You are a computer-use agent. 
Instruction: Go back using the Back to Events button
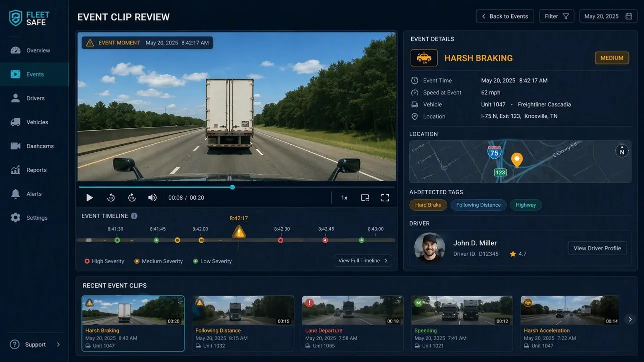tap(505, 16)
